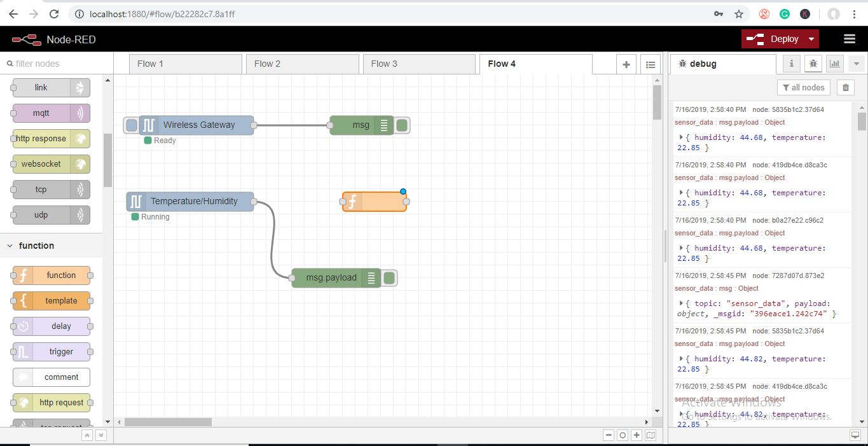Toggle the navigator map icon
The width and height of the screenshot is (868, 446).
[x=651, y=435]
